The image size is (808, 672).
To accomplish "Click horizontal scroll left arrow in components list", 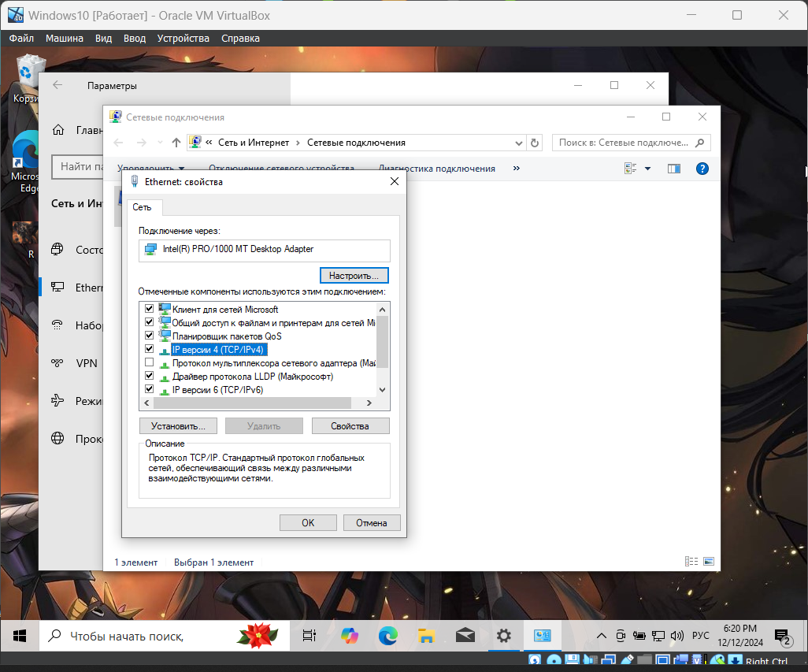I will [x=146, y=403].
